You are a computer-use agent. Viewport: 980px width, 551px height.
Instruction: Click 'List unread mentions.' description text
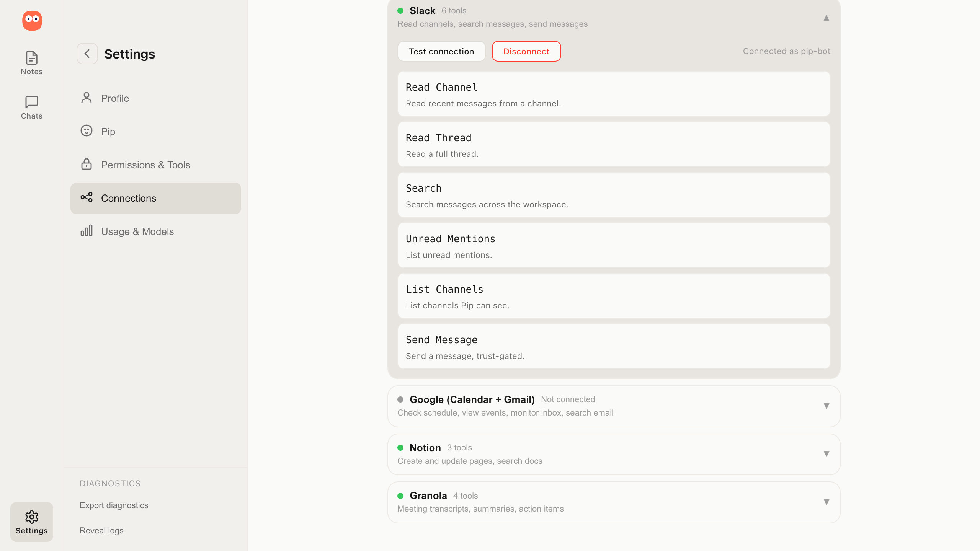click(x=449, y=255)
